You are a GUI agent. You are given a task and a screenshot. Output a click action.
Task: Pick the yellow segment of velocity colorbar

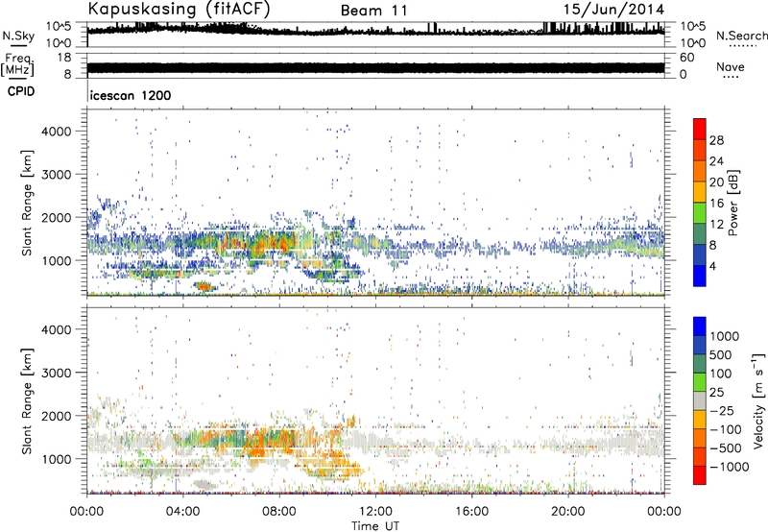(x=700, y=420)
